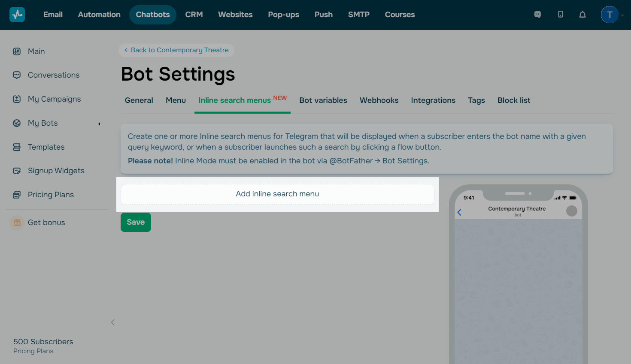This screenshot has width=631, height=364.
Task: Go to the Websites section
Action: tap(235, 15)
